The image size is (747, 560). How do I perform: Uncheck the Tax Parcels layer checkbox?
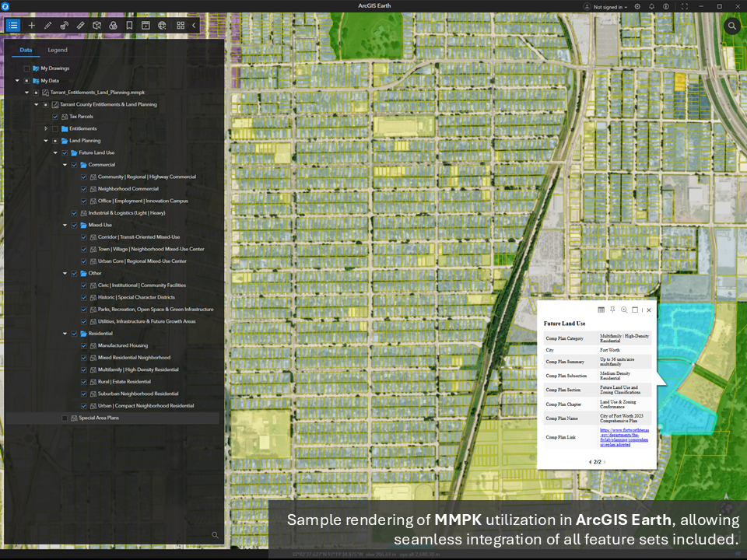coord(55,117)
